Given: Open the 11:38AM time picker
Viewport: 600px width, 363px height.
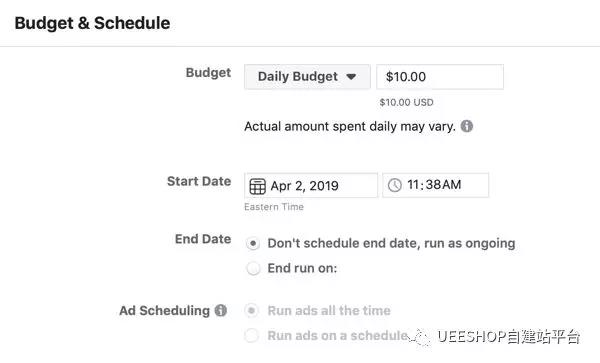Looking at the screenshot, I should 435,185.
